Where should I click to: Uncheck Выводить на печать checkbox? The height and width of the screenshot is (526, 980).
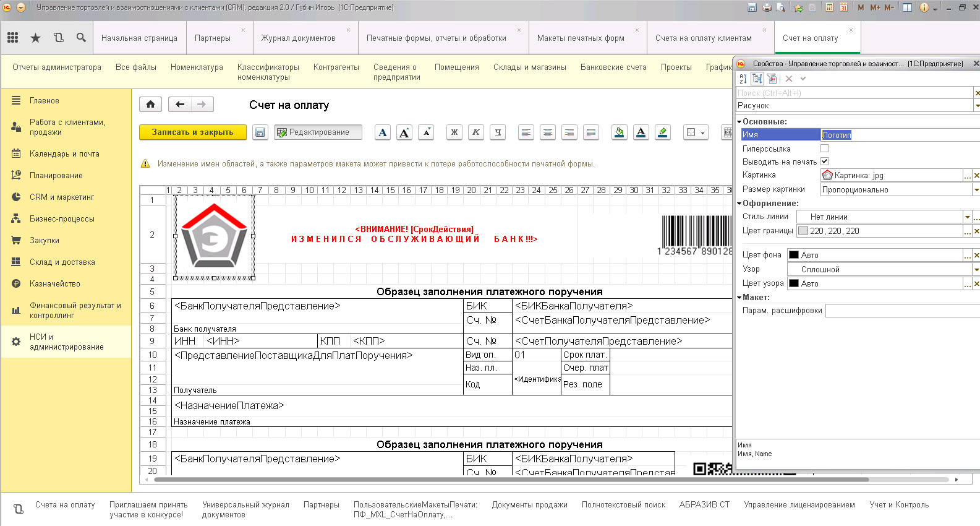click(x=824, y=162)
